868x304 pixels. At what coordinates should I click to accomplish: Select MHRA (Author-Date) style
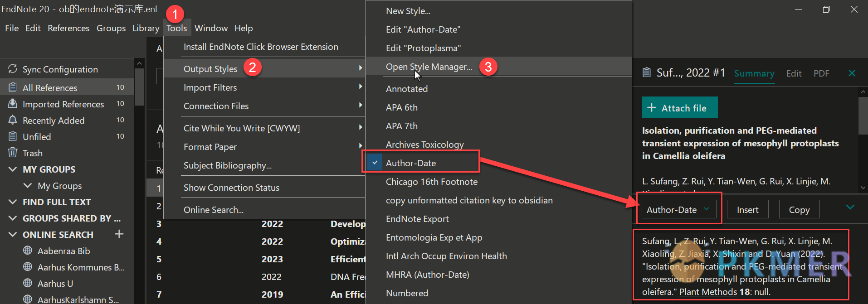[x=498, y=275]
